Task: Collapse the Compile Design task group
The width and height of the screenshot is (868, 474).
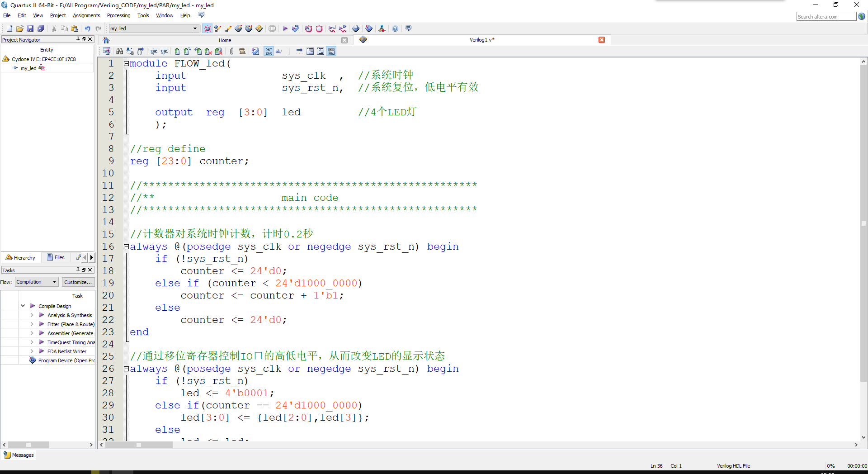Action: pos(23,306)
